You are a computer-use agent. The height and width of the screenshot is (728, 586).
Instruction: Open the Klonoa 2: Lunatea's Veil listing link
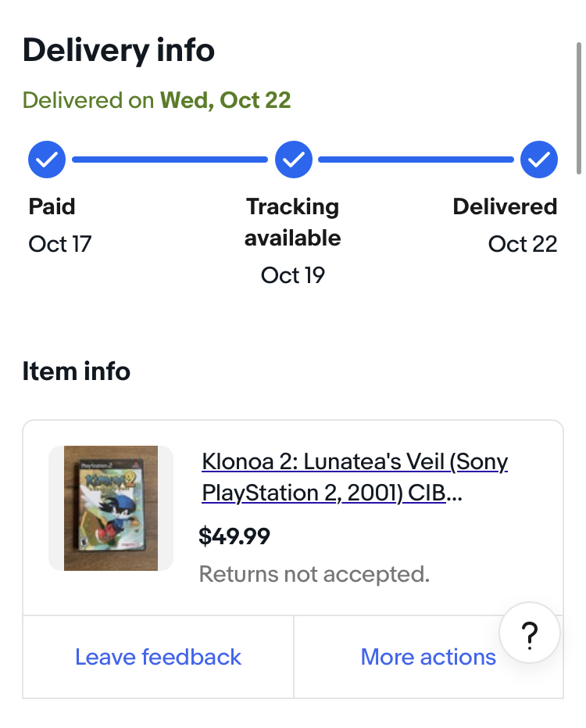coord(355,477)
